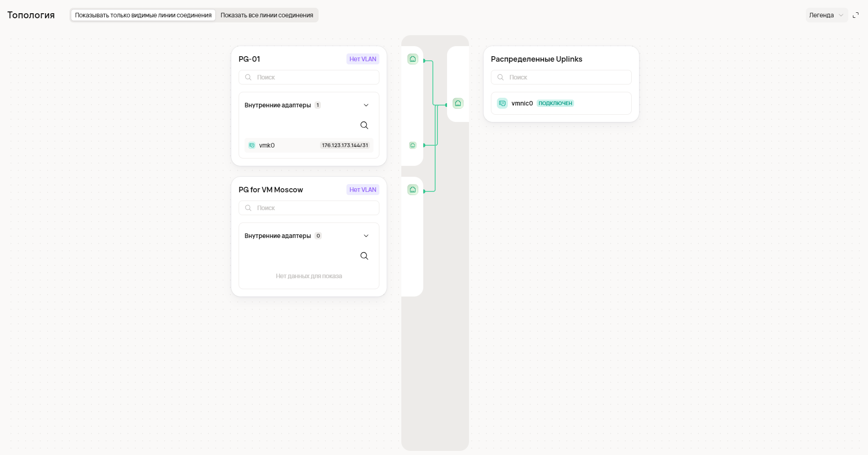Click the magnifier icon in PG for VM Moscow adapters

[x=364, y=256]
